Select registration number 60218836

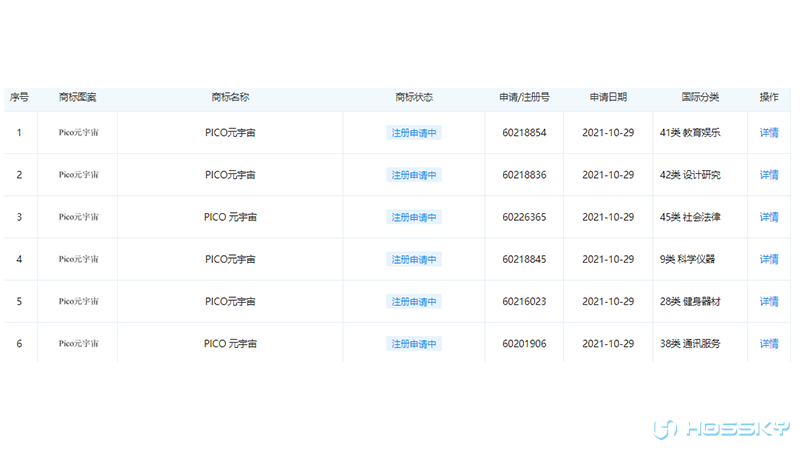click(x=524, y=175)
